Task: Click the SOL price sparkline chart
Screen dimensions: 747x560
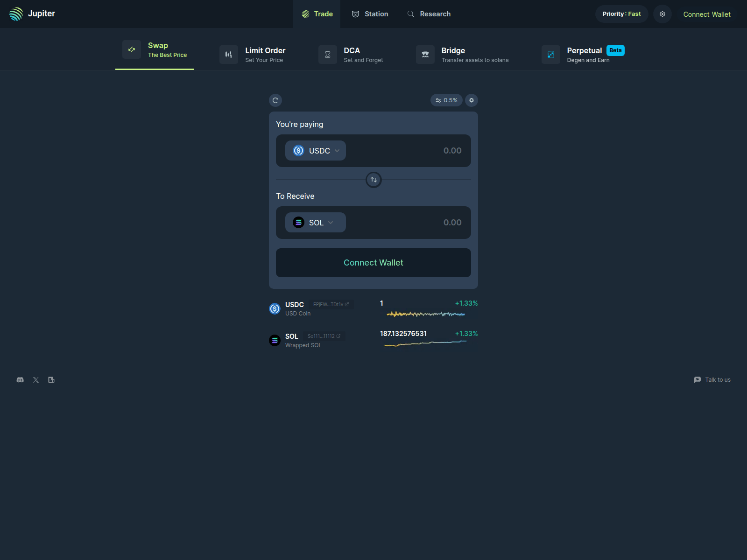Action: coord(425,344)
